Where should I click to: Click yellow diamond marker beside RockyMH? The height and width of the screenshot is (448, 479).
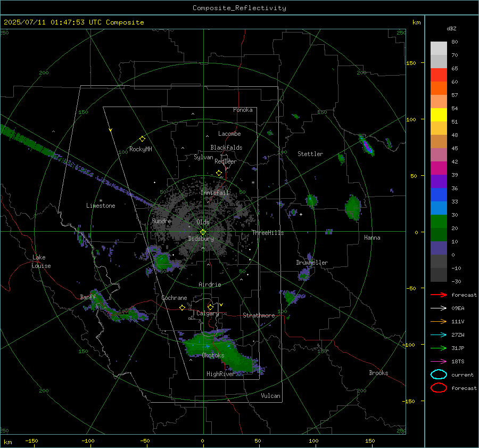[x=142, y=139]
